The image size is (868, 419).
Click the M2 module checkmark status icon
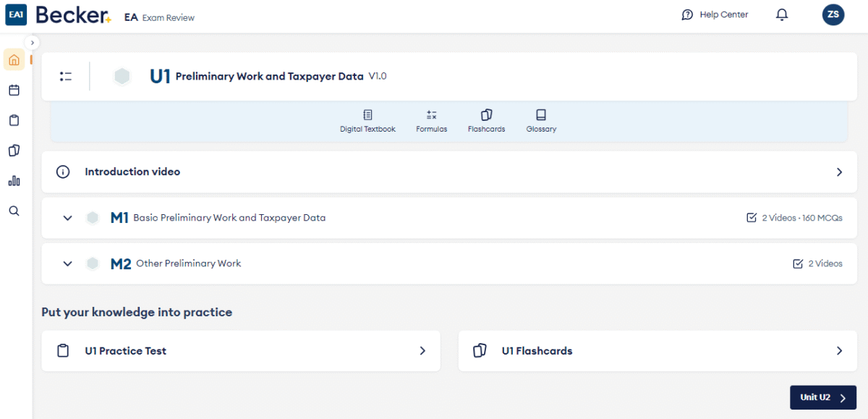click(798, 264)
